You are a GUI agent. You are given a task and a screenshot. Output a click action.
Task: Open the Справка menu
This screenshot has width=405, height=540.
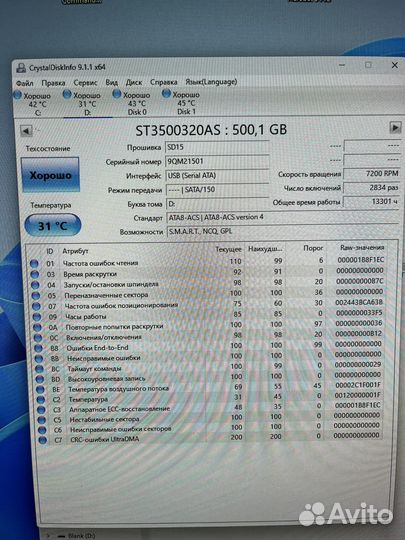pos(164,82)
